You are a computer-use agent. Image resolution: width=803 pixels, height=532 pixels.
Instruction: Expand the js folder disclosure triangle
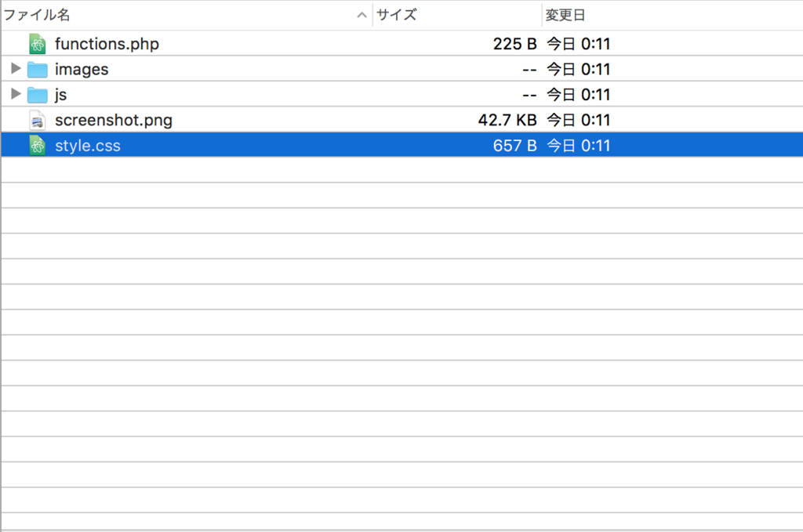tap(14, 94)
